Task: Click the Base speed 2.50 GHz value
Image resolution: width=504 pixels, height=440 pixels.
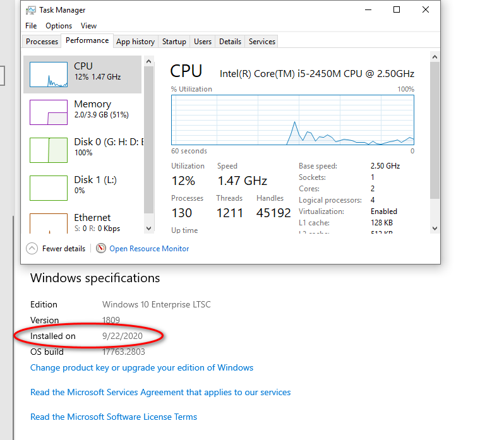Action: click(385, 166)
